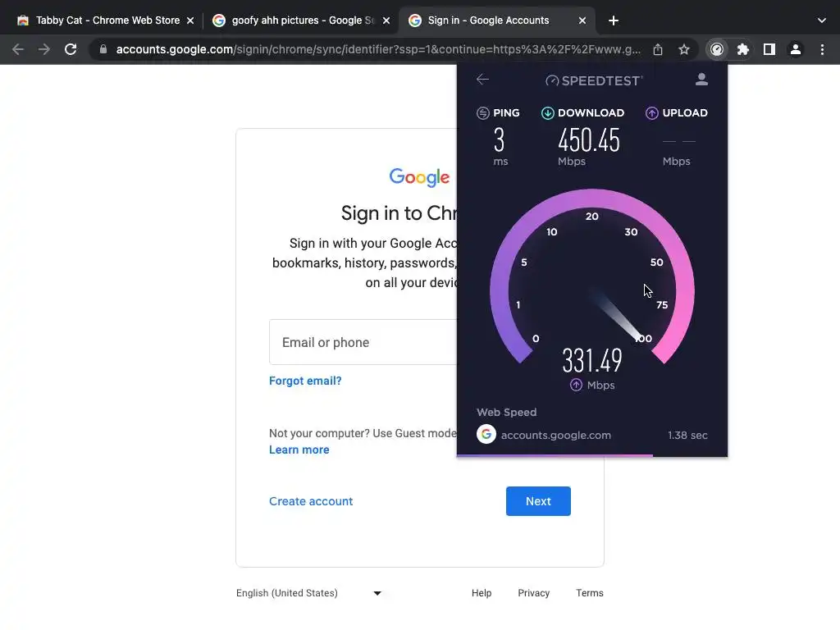This screenshot has width=840, height=630.
Task: Reload the current page
Action: click(71, 49)
